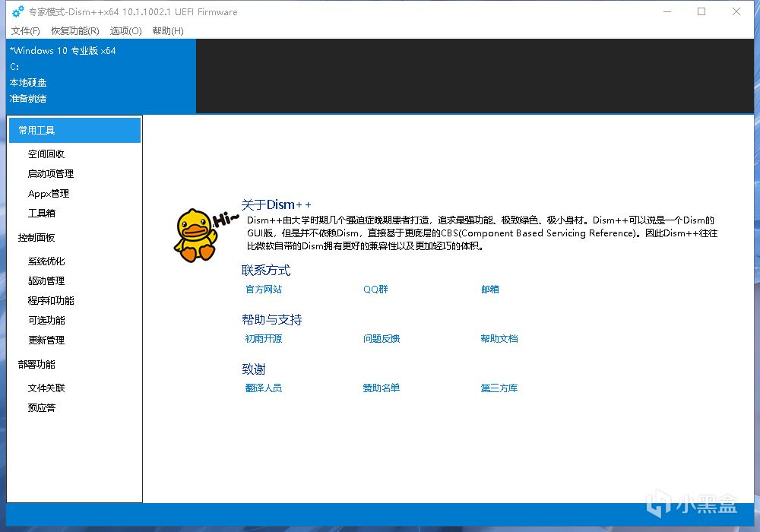Open 可选功能 in the sidebar
This screenshot has width=760, height=532.
tap(46, 321)
